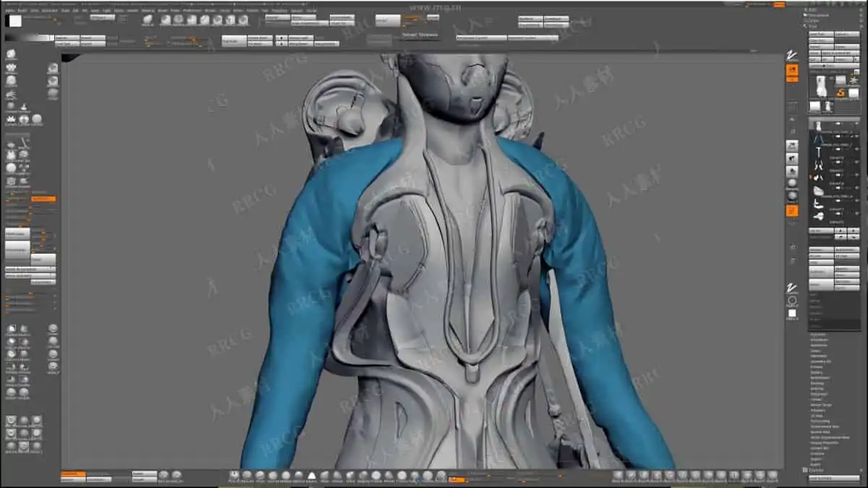Click the Zoom3D view icon on right shelf
Image resolution: width=868 pixels, height=488 pixels.
coord(792,171)
